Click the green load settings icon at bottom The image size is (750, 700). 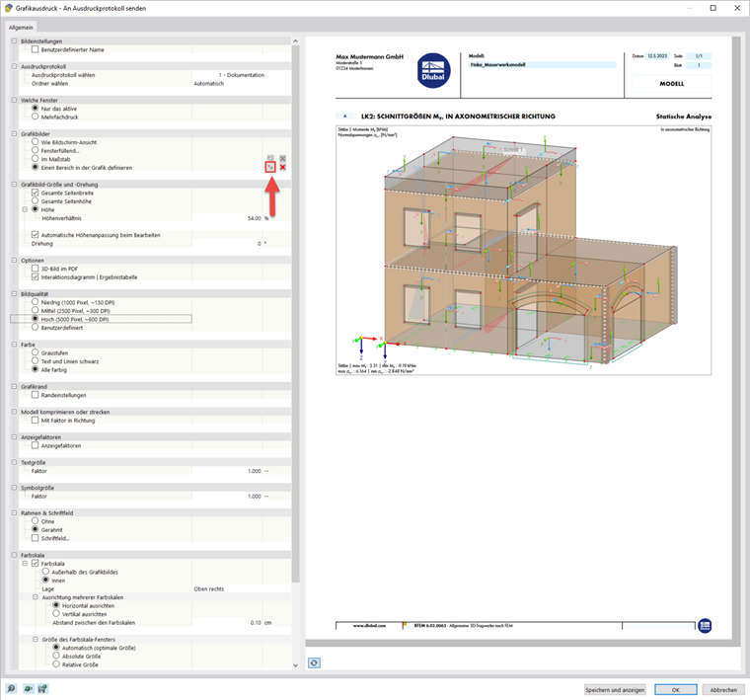pos(28,688)
